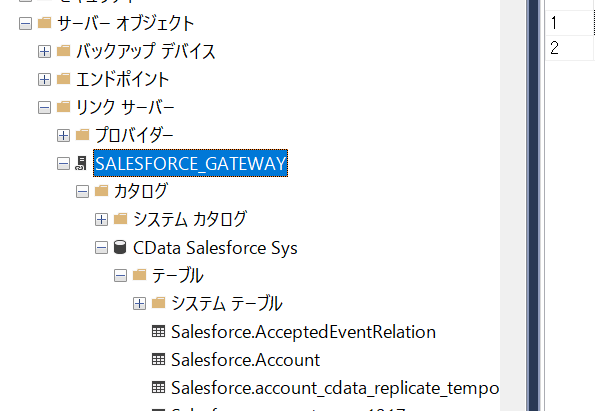Screen dimensions: 595x411
Task: Collapse the SALESFORCE_GATEWAY linked server
Action: 63,164
